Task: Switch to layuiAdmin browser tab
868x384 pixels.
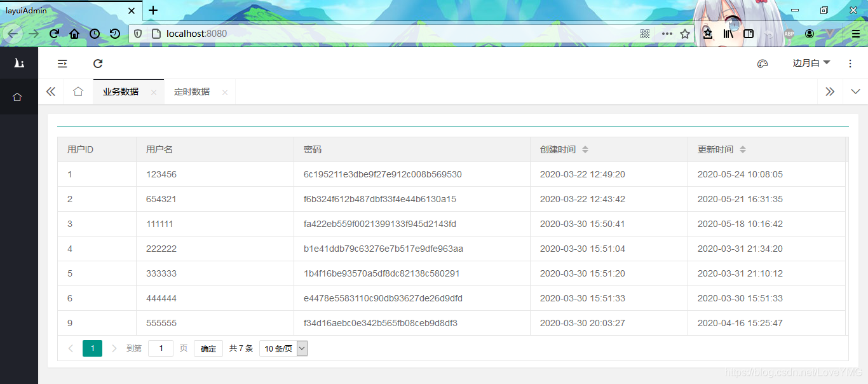Action: point(71,11)
